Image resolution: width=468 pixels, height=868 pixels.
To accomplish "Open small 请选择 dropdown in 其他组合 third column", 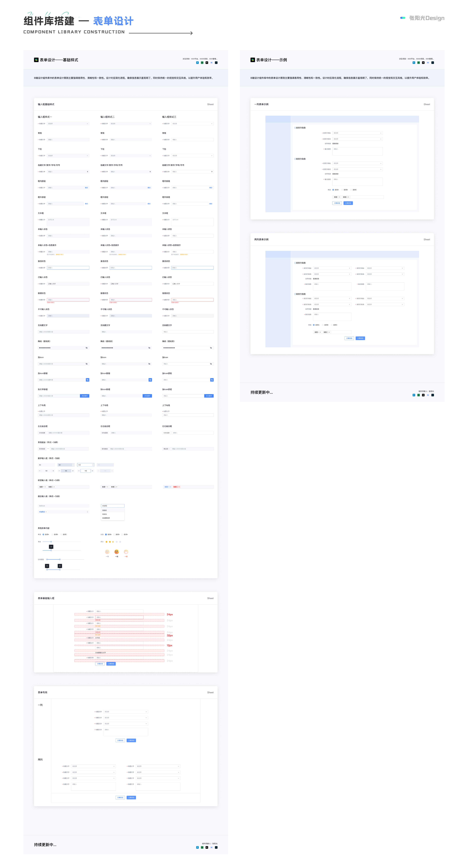I will 166,449.
